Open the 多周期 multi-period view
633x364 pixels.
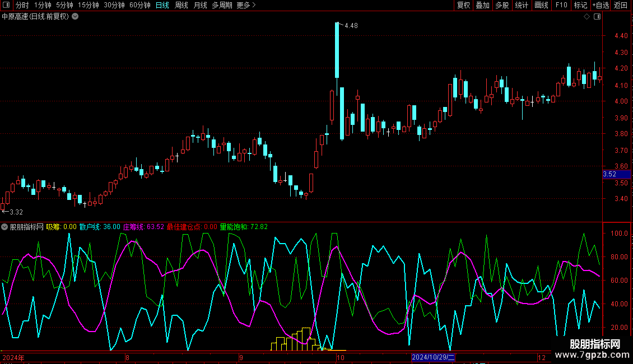[222, 5]
